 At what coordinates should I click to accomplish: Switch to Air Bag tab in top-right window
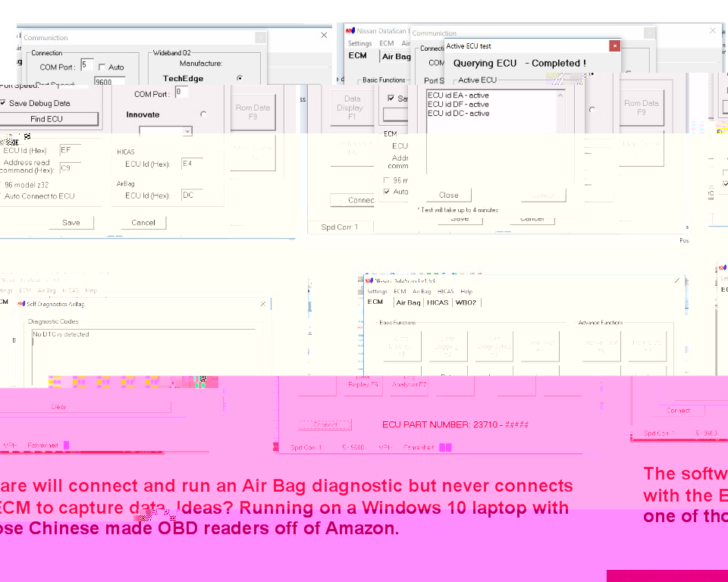(396, 57)
